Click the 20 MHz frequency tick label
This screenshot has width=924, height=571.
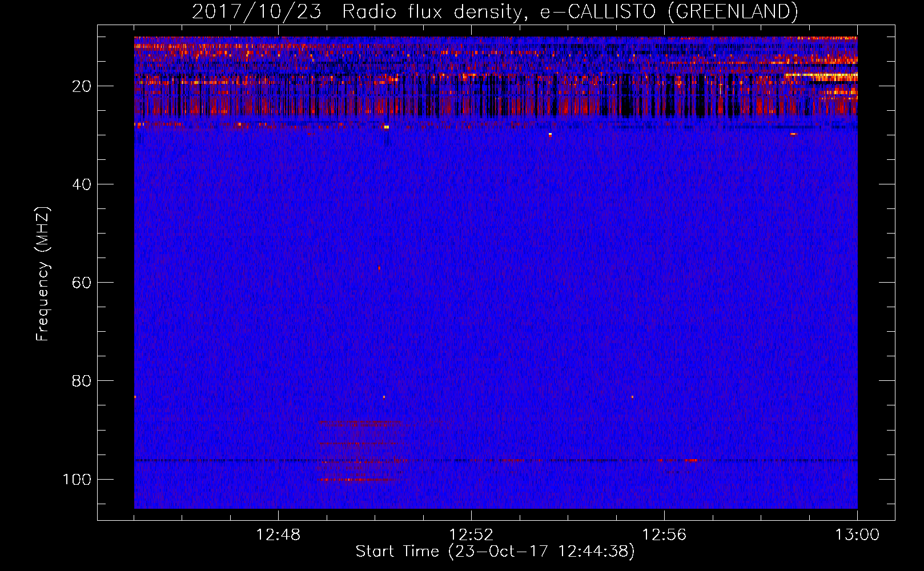82,86
